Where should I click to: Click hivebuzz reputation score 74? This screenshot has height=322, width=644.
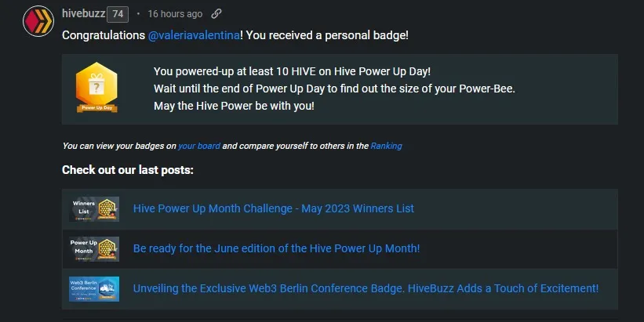(118, 14)
